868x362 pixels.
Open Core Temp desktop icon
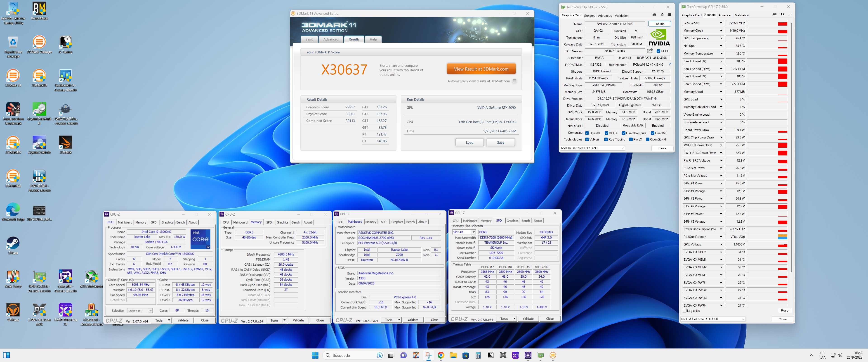pos(13,279)
